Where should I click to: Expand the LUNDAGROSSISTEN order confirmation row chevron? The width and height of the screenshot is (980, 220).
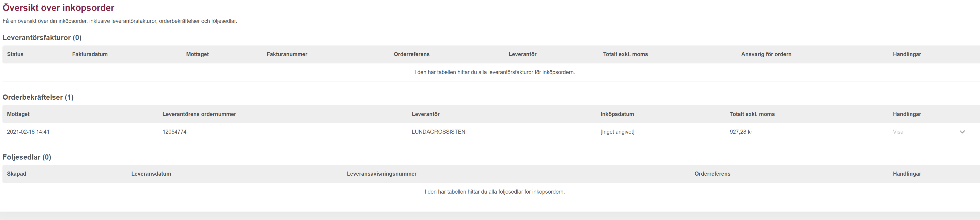point(962,132)
